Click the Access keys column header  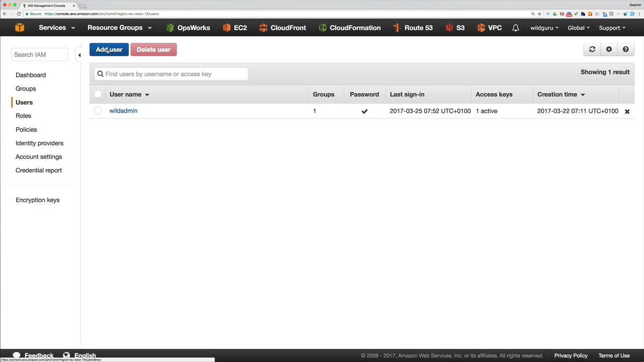[x=494, y=94]
